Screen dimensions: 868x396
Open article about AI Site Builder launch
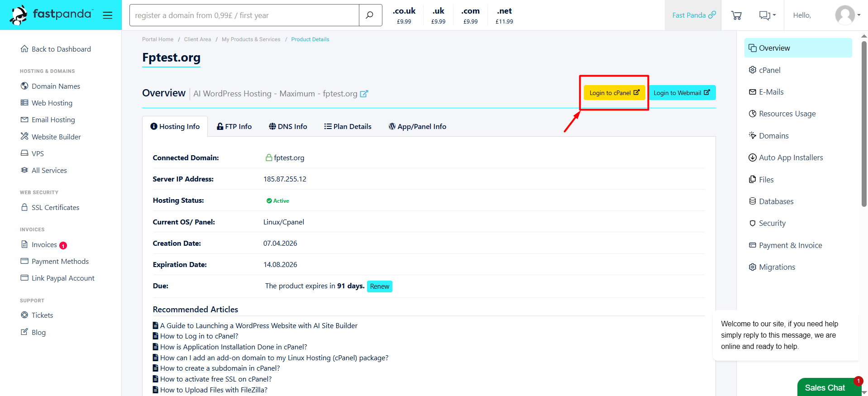(258, 325)
